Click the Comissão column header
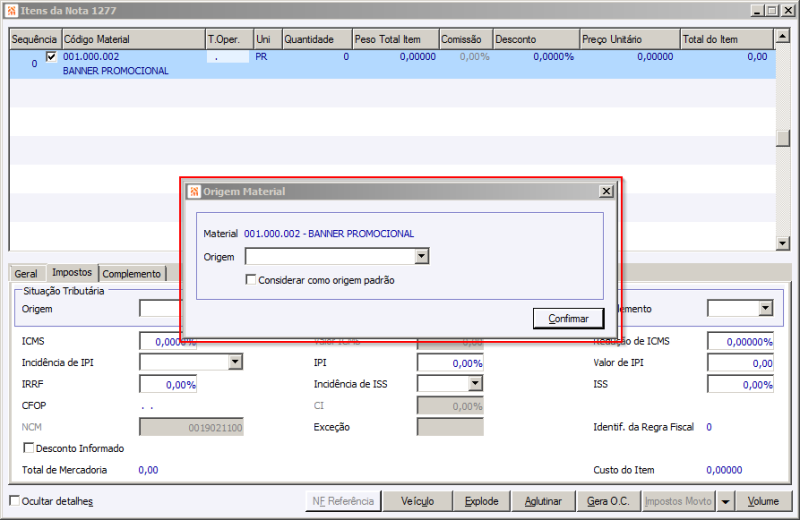The width and height of the screenshot is (800, 520). [x=466, y=39]
